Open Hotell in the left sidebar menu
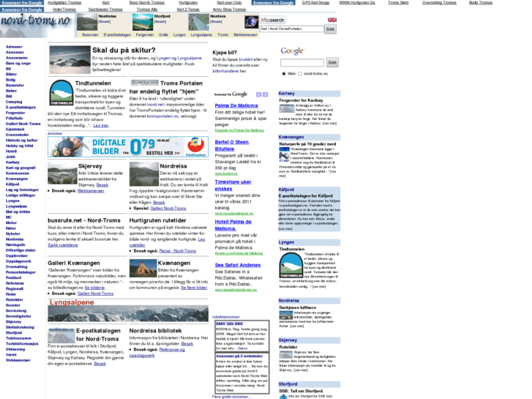 11,152
